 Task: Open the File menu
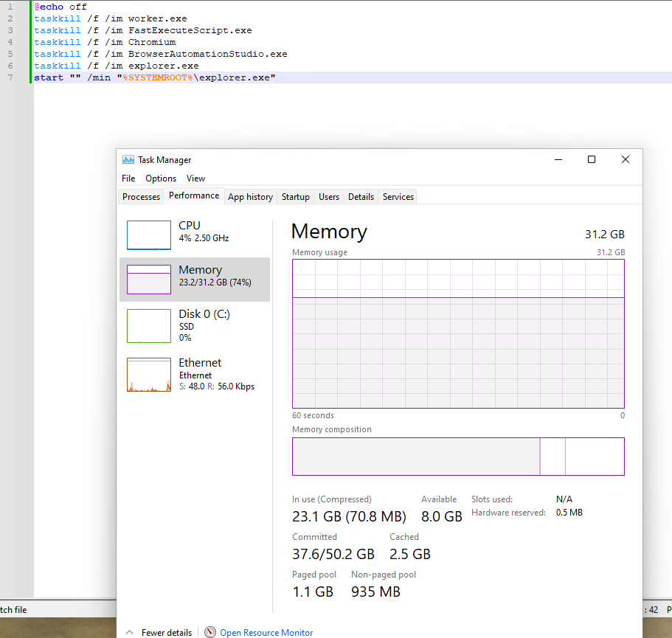[x=128, y=178]
